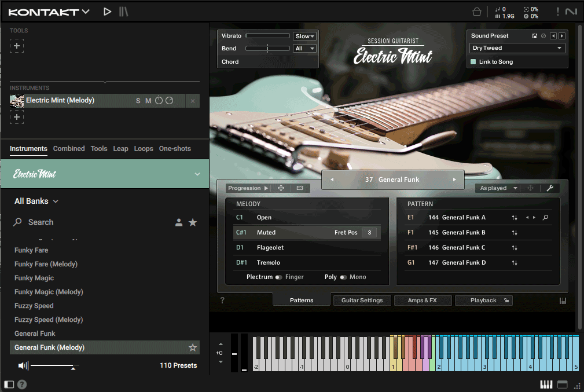The height and width of the screenshot is (392, 584).
Task: Open the All Banks dropdown
Action: [36, 202]
